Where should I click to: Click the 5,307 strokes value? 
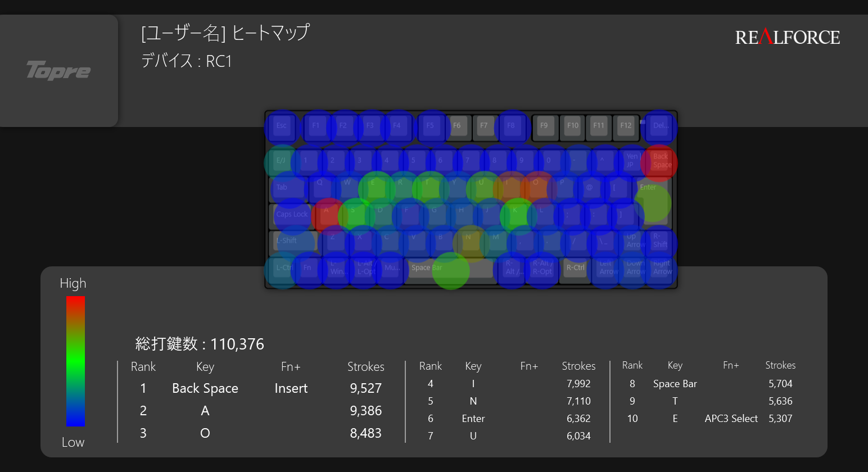click(x=780, y=419)
